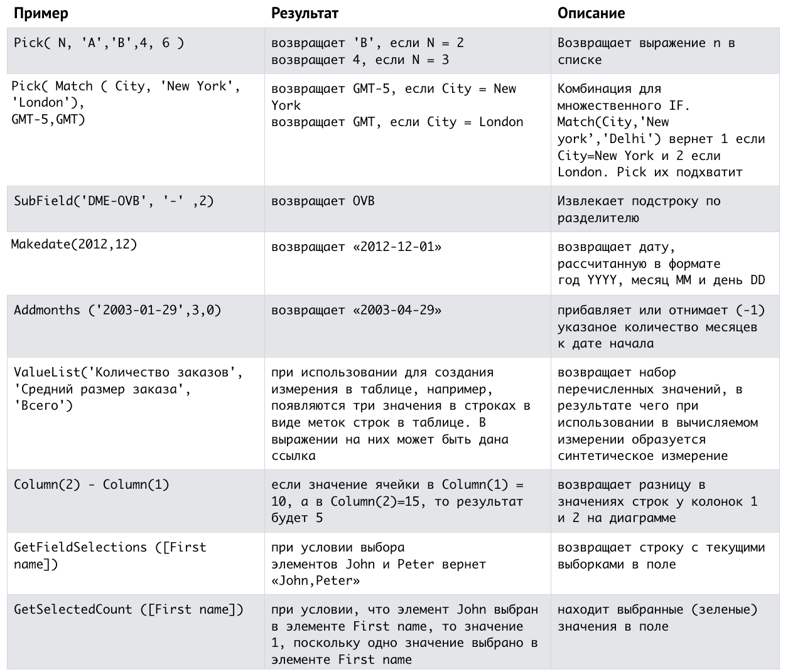This screenshot has height=672, width=788.
Task: Click the Описание column header
Action: click(x=591, y=13)
